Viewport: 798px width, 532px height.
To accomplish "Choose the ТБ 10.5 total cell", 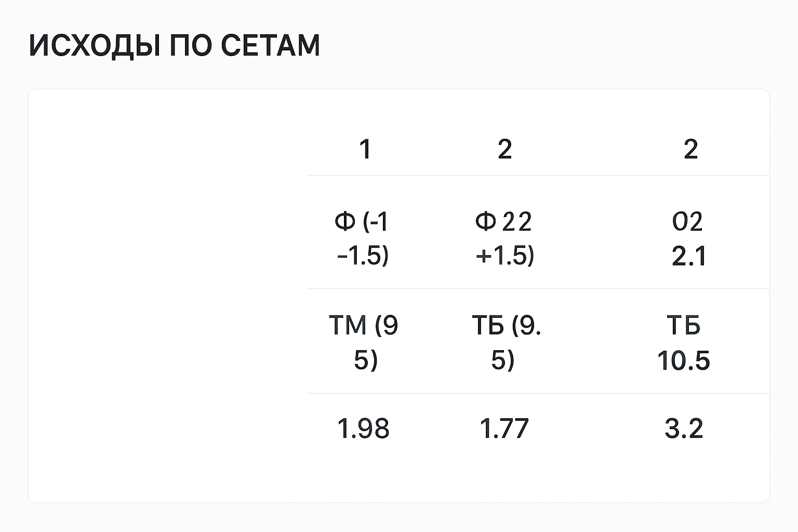I will click(684, 343).
